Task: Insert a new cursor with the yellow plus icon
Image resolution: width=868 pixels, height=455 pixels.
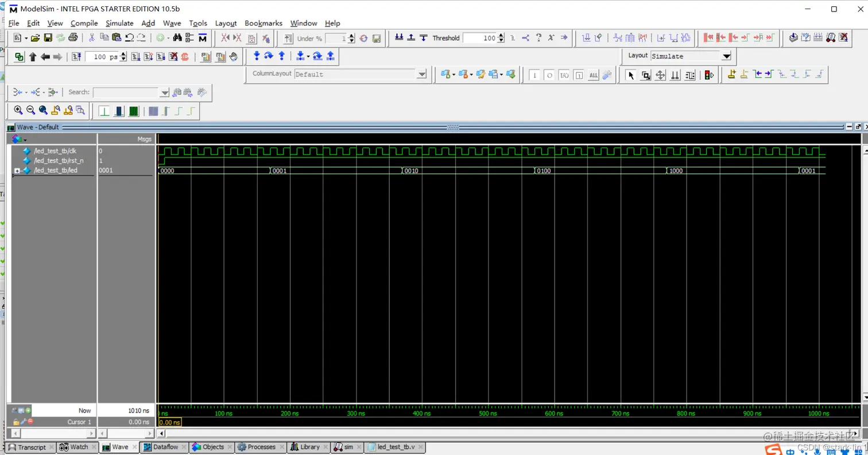Action: [x=731, y=74]
